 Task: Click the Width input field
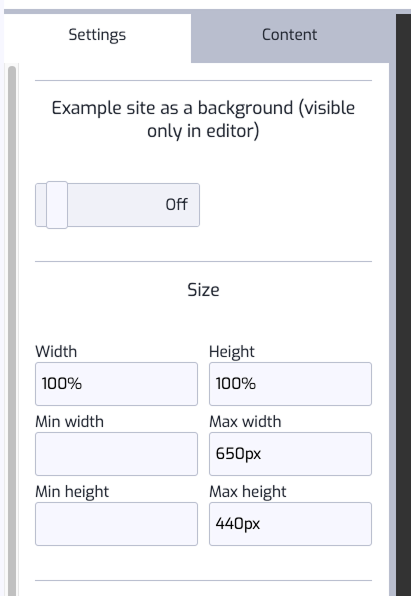[116, 384]
